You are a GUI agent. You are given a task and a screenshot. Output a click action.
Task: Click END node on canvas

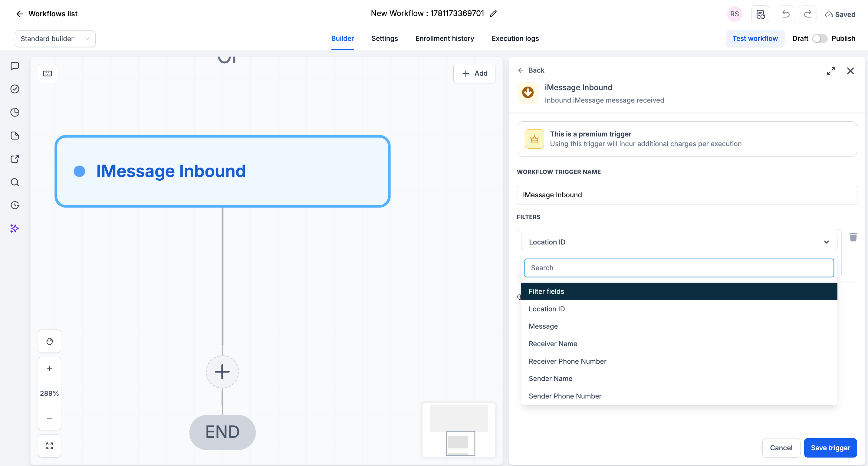pyautogui.click(x=222, y=432)
